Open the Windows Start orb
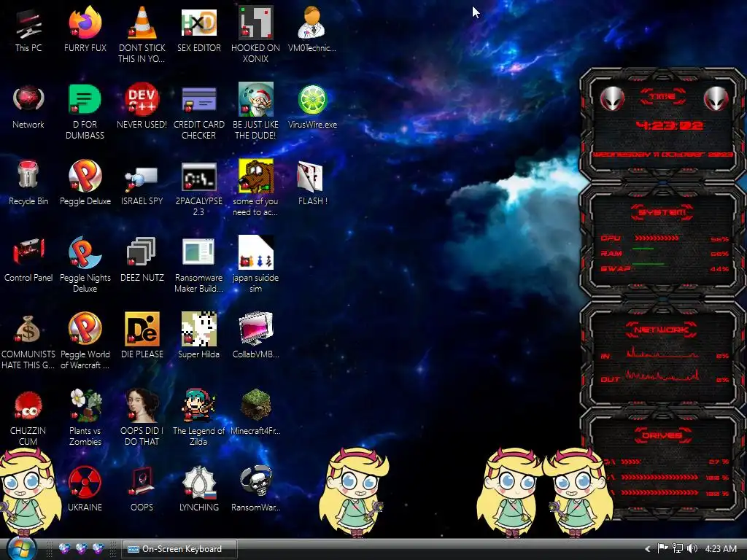 tap(20, 548)
